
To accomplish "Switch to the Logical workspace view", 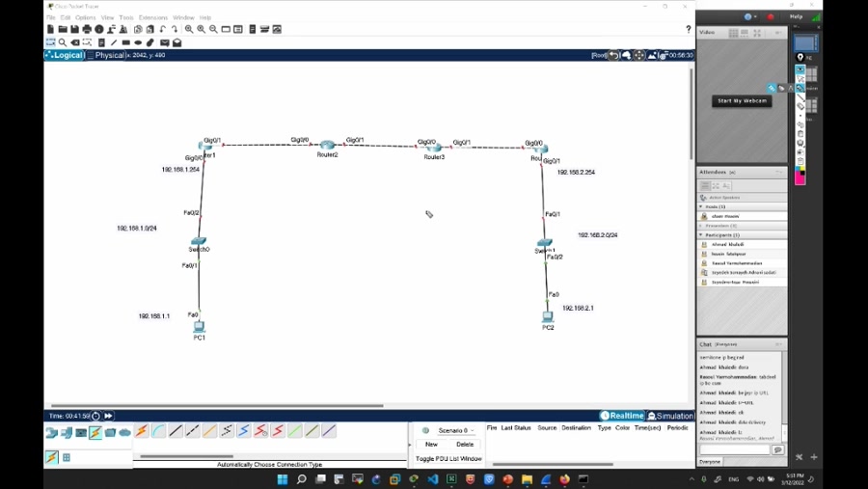I will click(x=65, y=55).
